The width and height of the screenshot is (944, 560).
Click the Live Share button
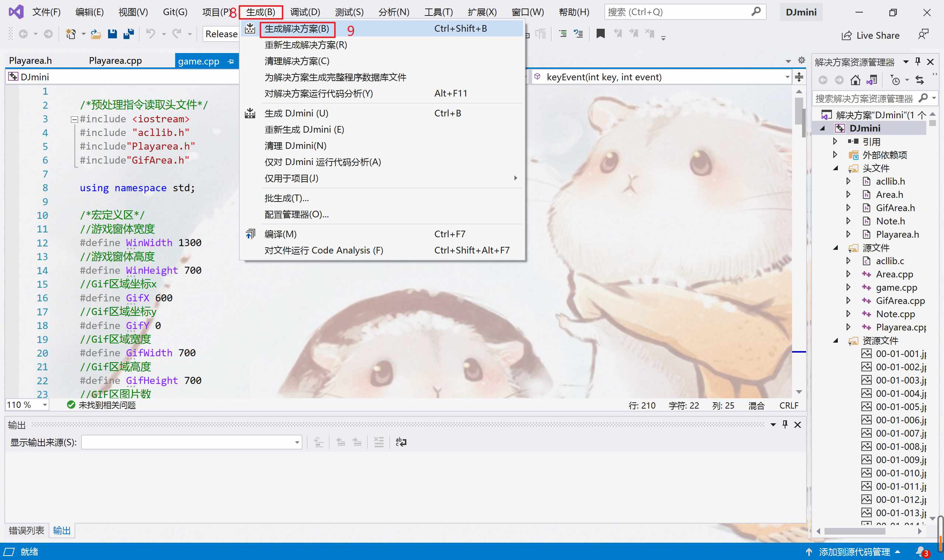tap(870, 35)
